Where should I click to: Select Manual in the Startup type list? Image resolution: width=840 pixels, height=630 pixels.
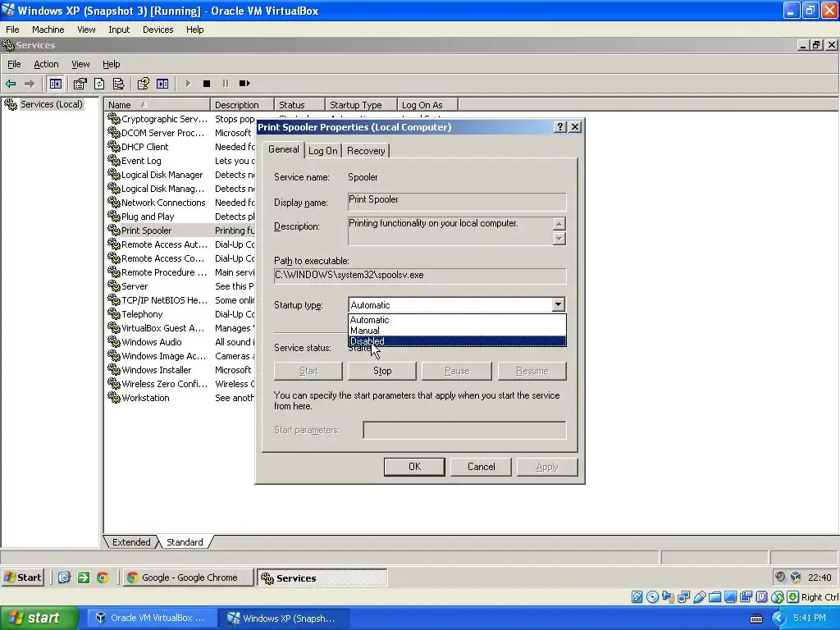tap(457, 331)
